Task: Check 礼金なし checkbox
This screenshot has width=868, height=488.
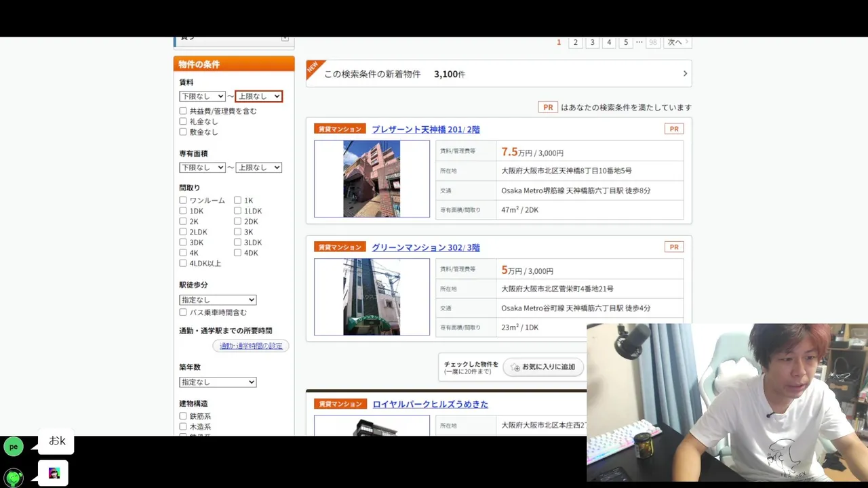Action: pyautogui.click(x=183, y=121)
